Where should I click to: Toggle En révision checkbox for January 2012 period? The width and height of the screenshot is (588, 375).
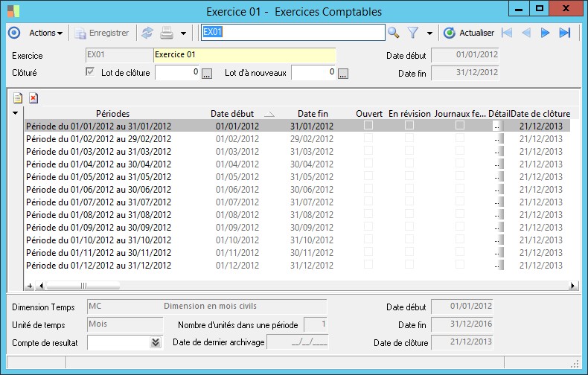[409, 125]
